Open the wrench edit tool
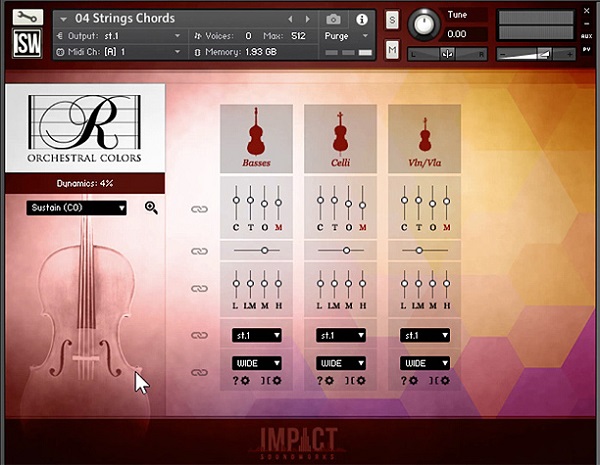 (28, 17)
